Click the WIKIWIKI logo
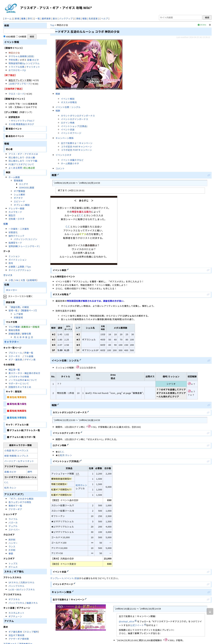Viewport: 215px width, 644px height. click(x=11, y=8)
